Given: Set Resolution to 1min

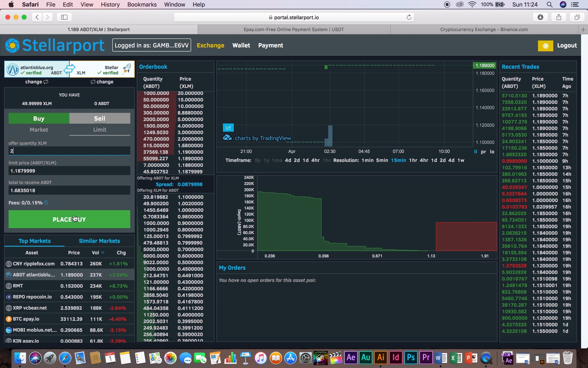Looking at the screenshot, I should coord(367,160).
